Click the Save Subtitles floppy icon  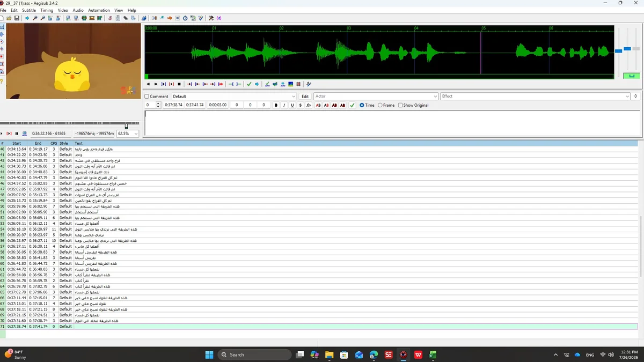(x=17, y=18)
